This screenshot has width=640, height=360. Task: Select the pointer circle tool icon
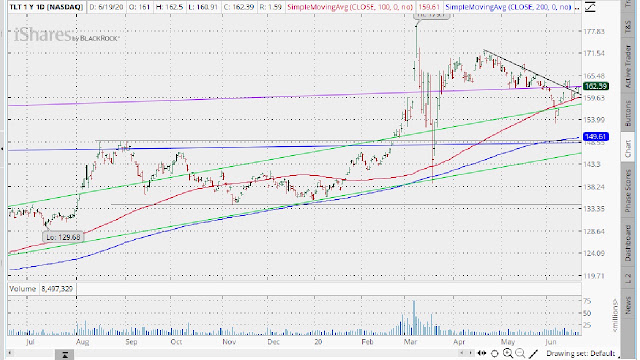coord(495,353)
